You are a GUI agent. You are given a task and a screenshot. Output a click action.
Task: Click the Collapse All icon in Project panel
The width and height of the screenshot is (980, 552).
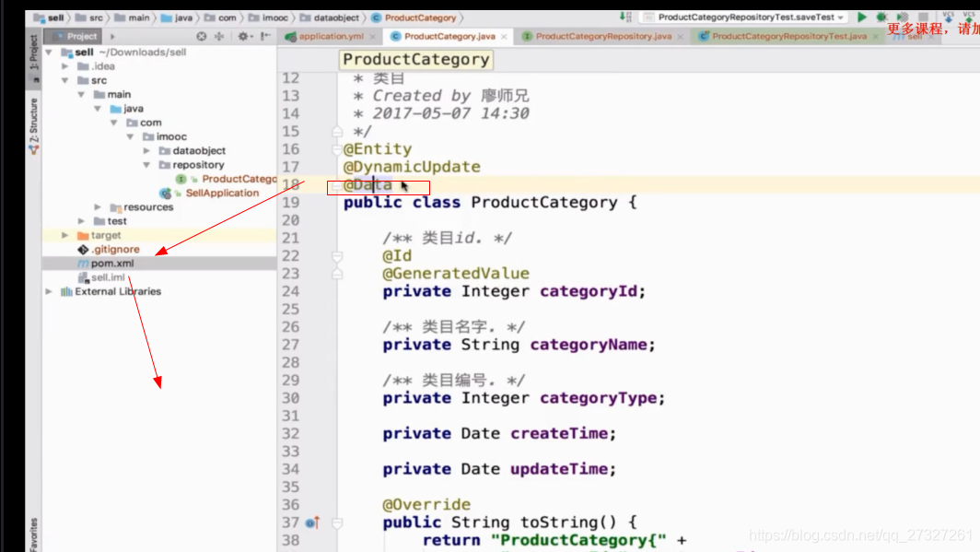(219, 36)
